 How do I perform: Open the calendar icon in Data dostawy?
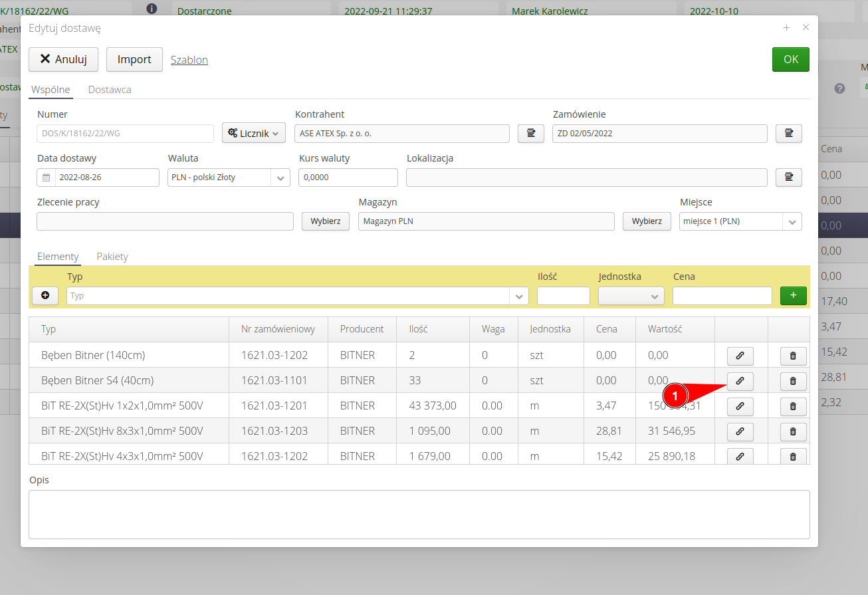point(47,178)
